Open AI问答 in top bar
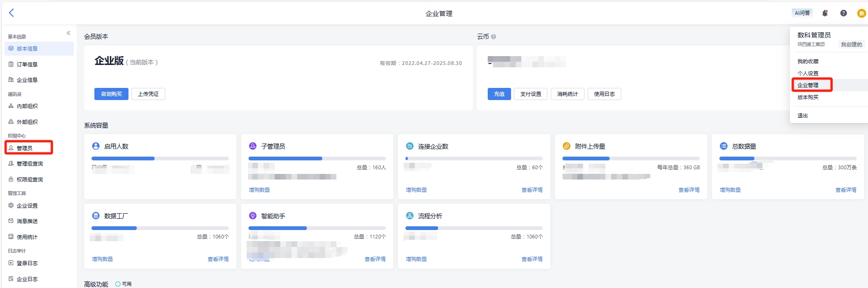The width and height of the screenshot is (868, 288). pyautogui.click(x=802, y=13)
